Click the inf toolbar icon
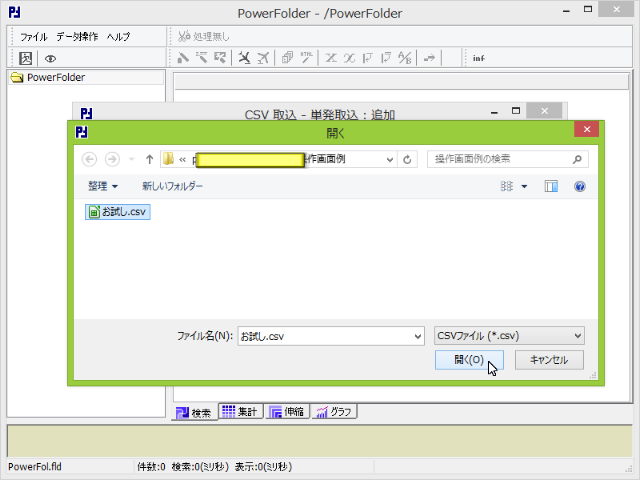The height and width of the screenshot is (480, 640). click(478, 58)
